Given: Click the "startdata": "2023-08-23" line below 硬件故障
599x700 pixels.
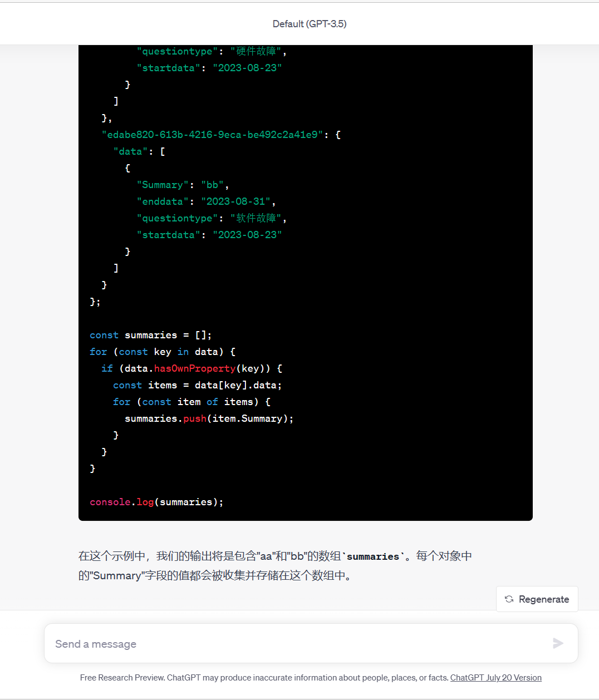Looking at the screenshot, I should [209, 68].
